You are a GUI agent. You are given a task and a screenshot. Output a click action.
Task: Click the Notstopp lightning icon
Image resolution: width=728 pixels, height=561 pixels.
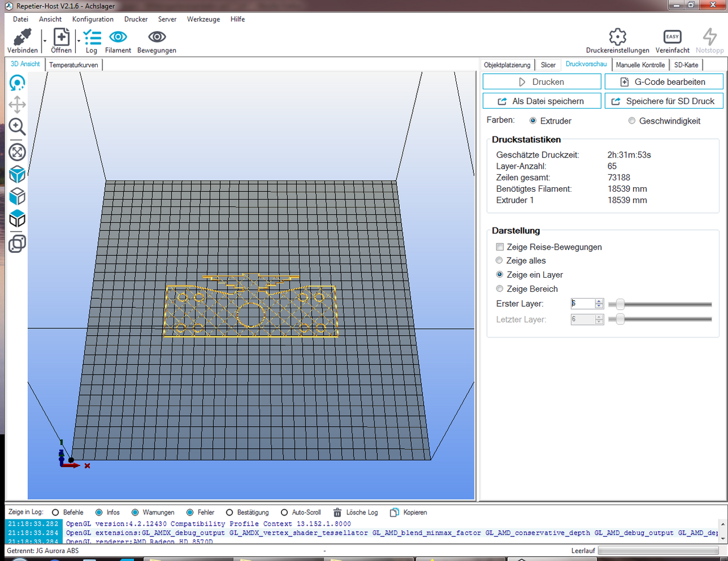click(710, 37)
